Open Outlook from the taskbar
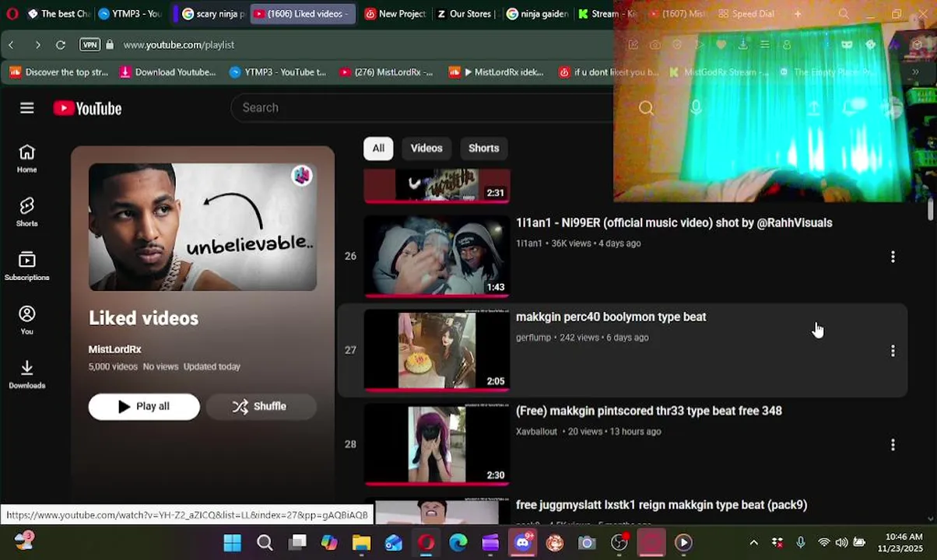 point(394,543)
